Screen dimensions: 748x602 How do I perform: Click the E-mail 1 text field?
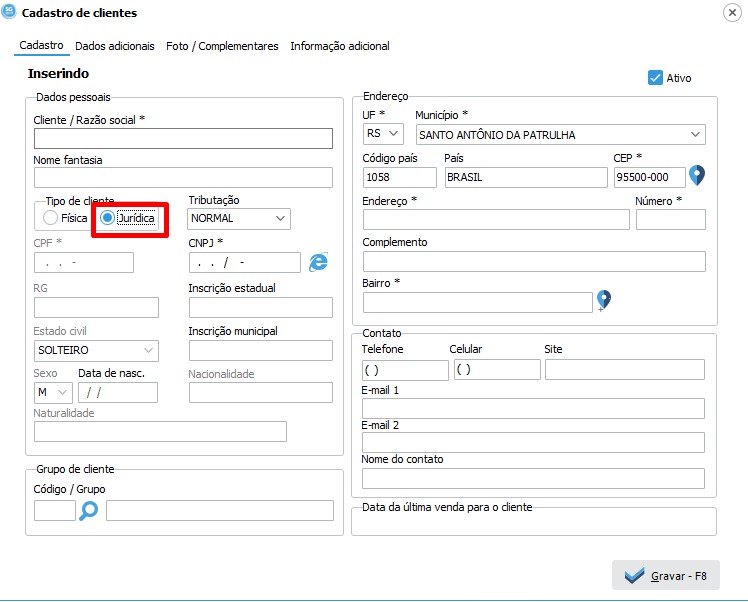click(533, 408)
